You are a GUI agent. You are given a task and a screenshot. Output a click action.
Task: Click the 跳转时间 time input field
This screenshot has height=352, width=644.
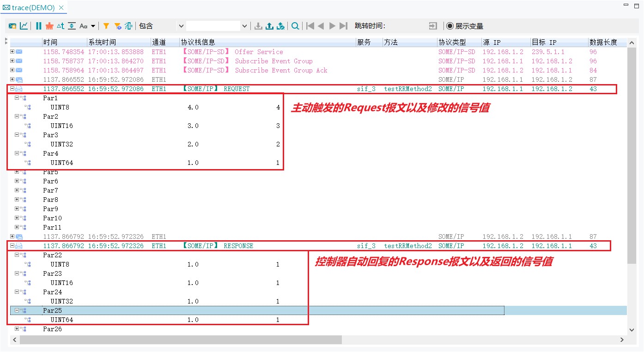(407, 26)
